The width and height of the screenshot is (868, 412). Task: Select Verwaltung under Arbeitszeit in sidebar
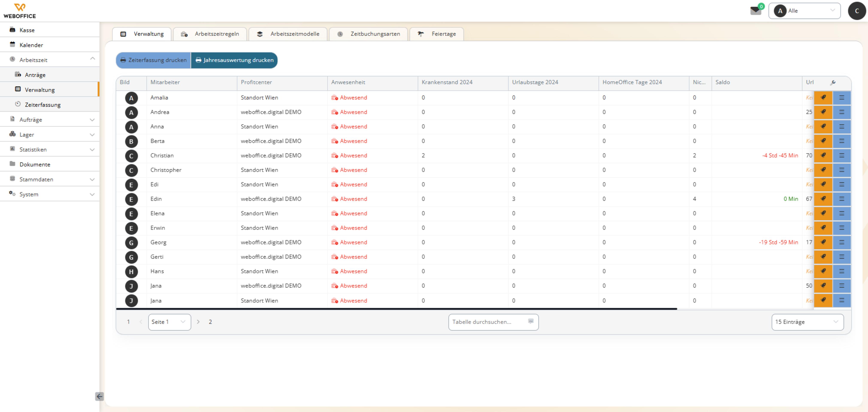point(50,90)
